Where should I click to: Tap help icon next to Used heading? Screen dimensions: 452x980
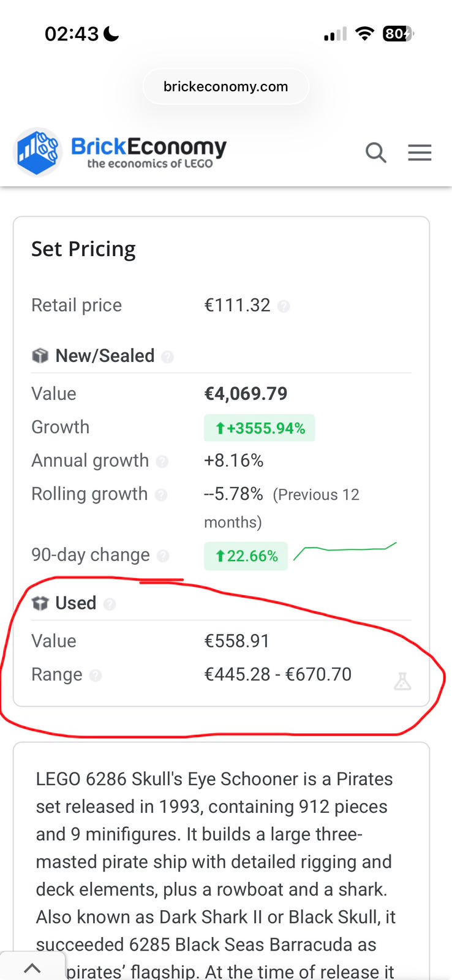[110, 604]
